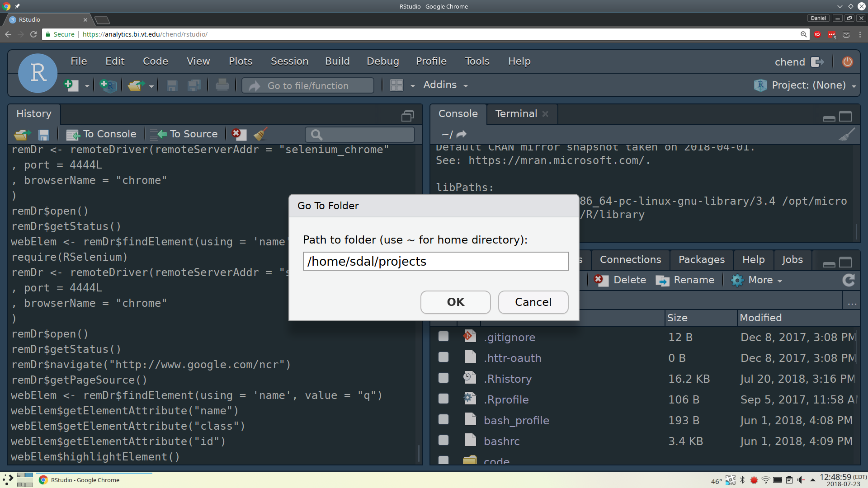The height and width of the screenshot is (488, 868).
Task: Switch to the Jobs tab
Action: click(792, 260)
